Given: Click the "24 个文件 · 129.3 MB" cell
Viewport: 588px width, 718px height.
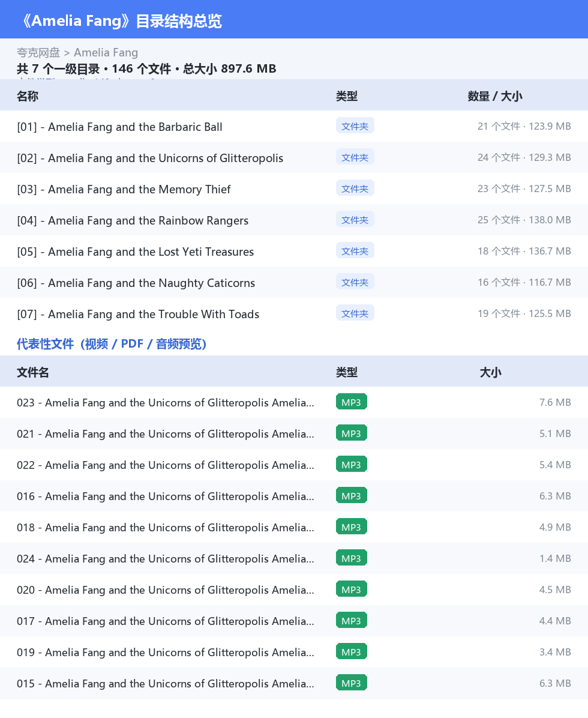Looking at the screenshot, I should point(524,157).
